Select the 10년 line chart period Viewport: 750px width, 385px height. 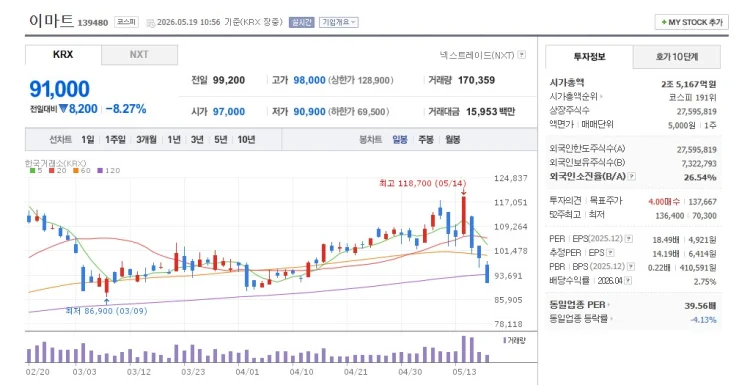(x=246, y=140)
